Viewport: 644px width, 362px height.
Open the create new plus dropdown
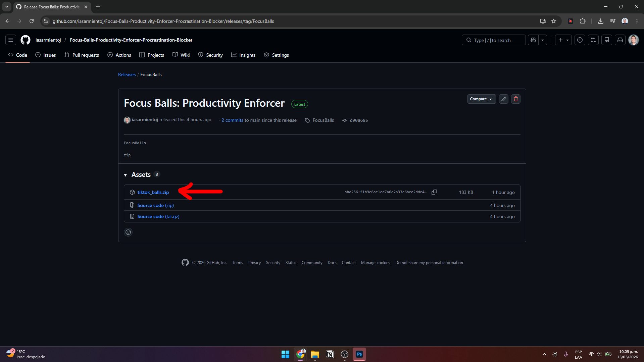point(563,40)
